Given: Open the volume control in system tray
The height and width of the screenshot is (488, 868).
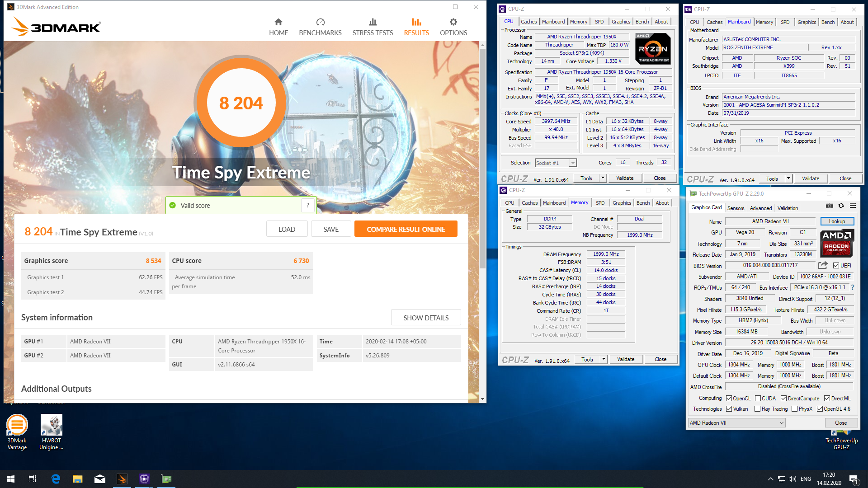Looking at the screenshot, I should (793, 479).
